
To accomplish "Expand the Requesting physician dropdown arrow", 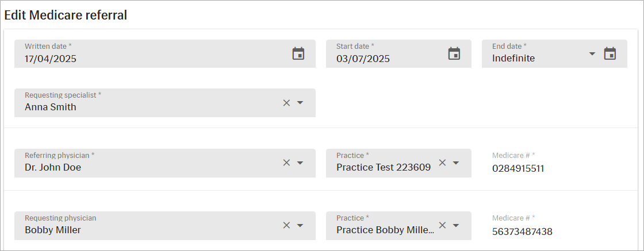I will point(300,225).
